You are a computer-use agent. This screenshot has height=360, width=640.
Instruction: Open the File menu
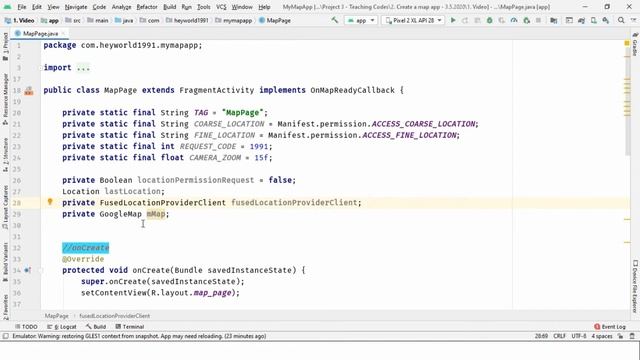coord(22,7)
